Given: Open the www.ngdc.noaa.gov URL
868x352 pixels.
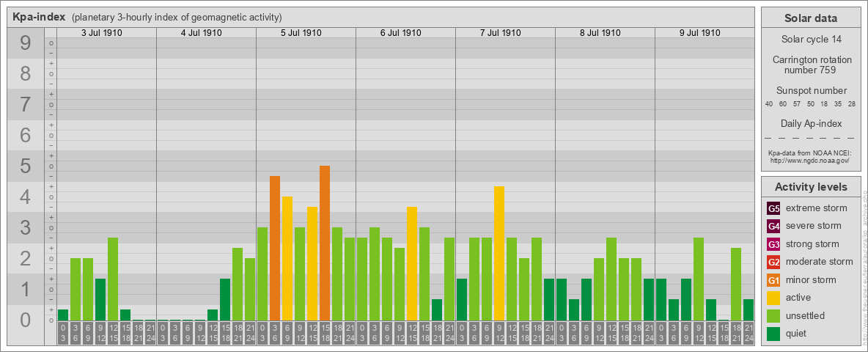Looking at the screenshot, I should pos(809,160).
